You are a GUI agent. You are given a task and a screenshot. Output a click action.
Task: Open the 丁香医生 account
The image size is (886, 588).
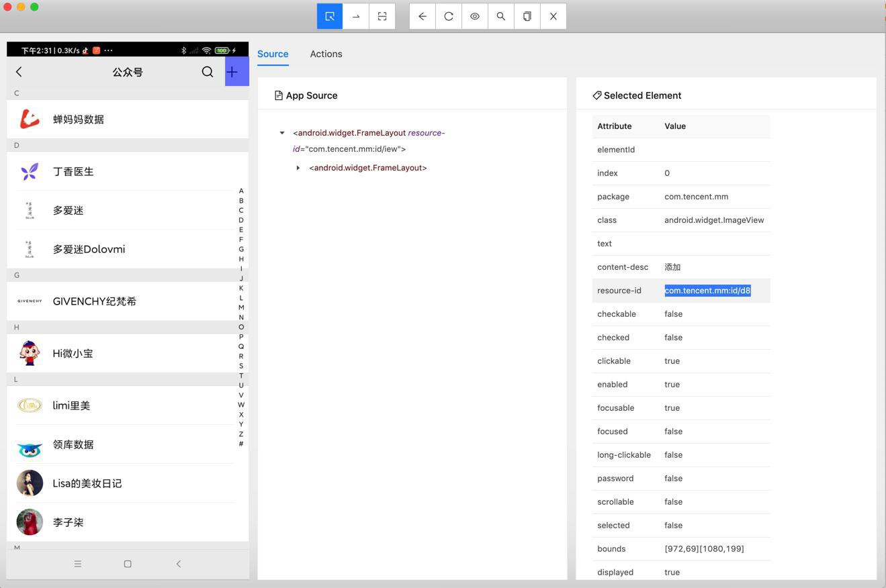click(128, 172)
